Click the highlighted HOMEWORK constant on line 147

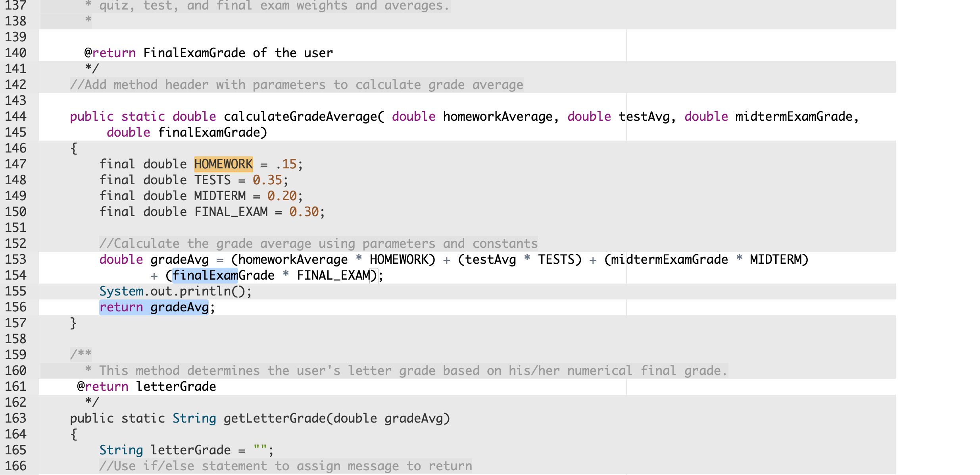point(223,164)
